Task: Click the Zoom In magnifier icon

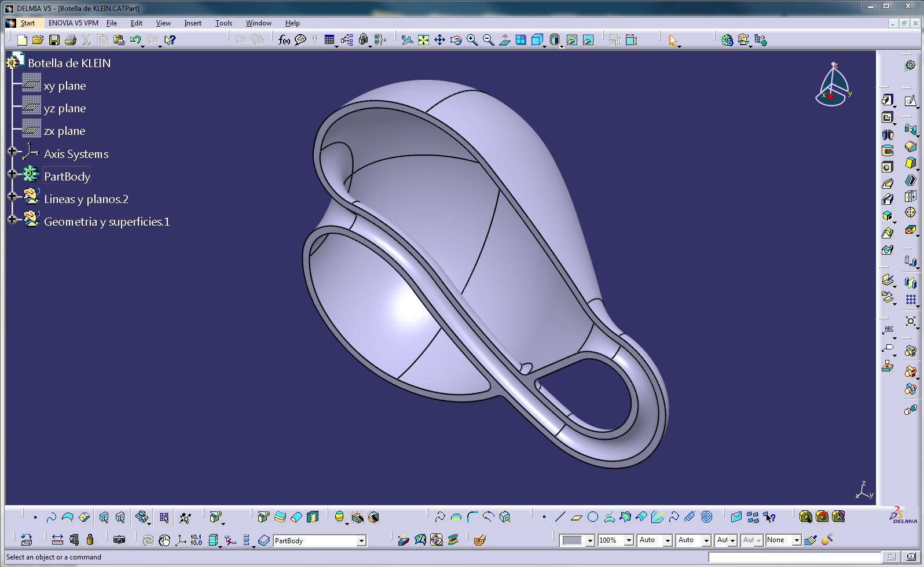Action: pyautogui.click(x=472, y=40)
